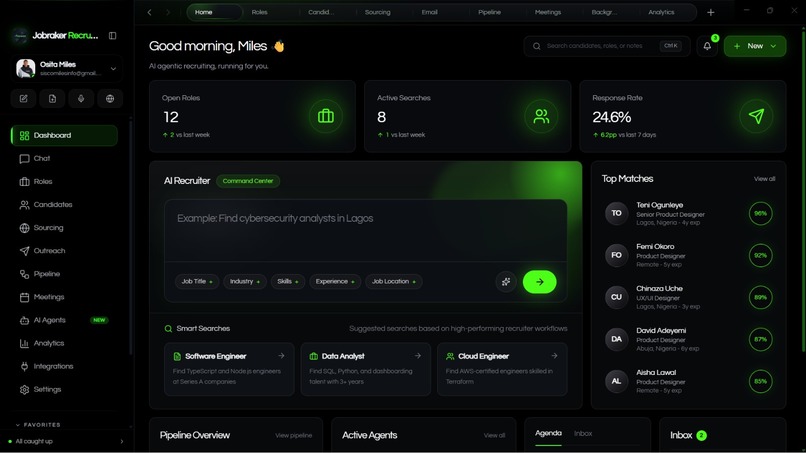This screenshot has height=453, width=806.
Task: Switch to the Meetings top tab
Action: tap(548, 12)
